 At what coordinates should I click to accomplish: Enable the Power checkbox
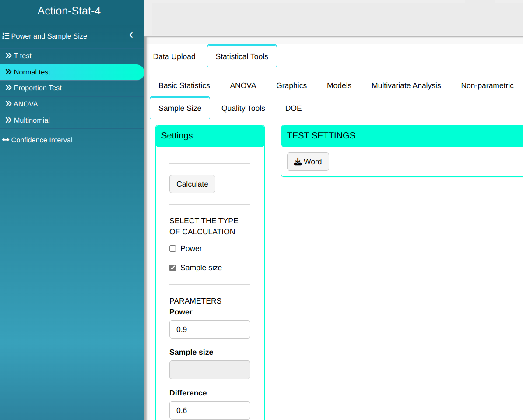173,249
